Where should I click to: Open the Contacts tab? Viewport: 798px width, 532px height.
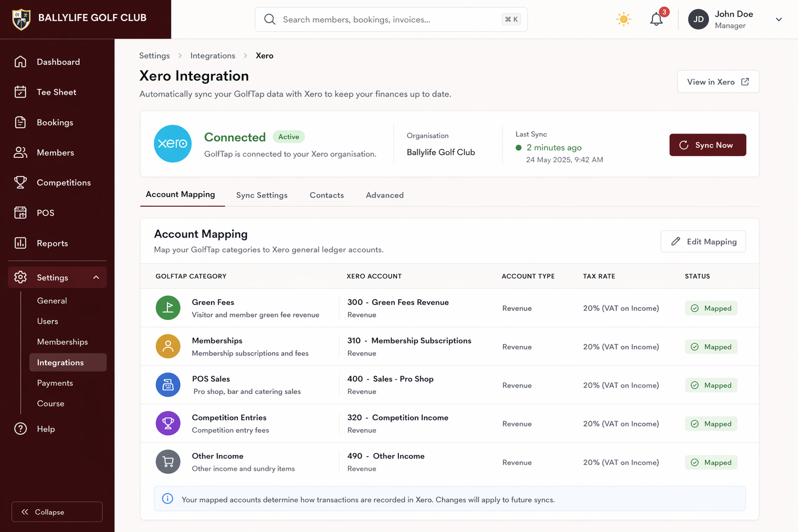326,195
